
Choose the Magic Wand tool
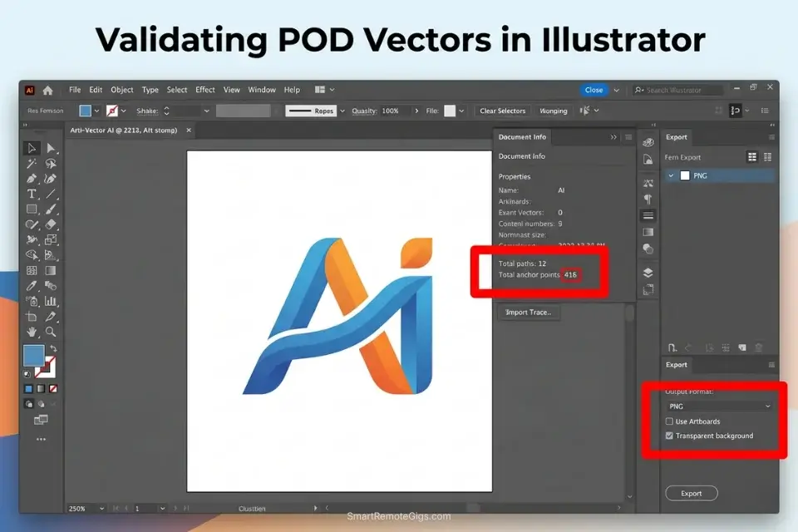click(x=32, y=164)
